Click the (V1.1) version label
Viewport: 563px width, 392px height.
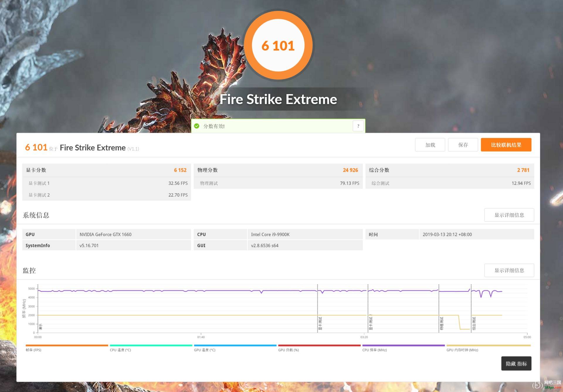click(x=133, y=149)
